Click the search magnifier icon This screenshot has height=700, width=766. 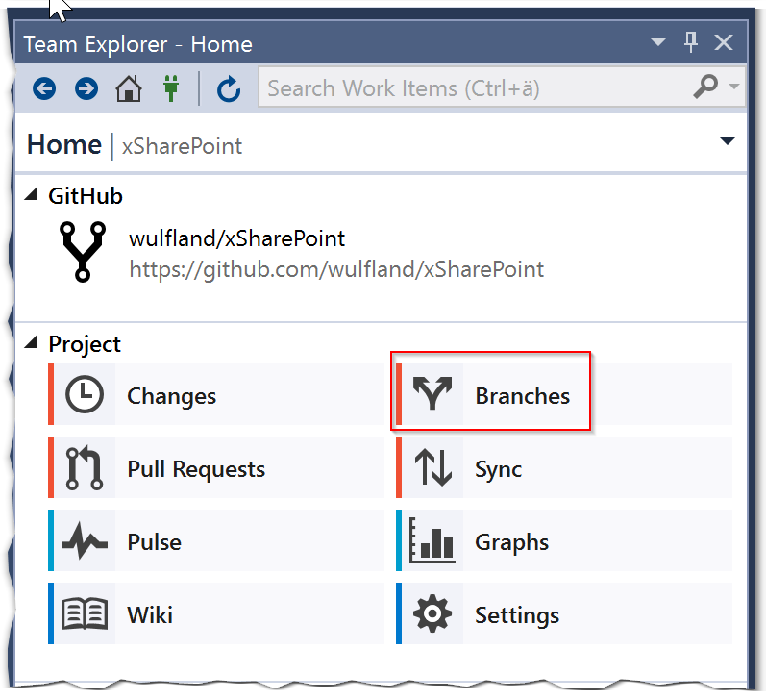point(705,87)
